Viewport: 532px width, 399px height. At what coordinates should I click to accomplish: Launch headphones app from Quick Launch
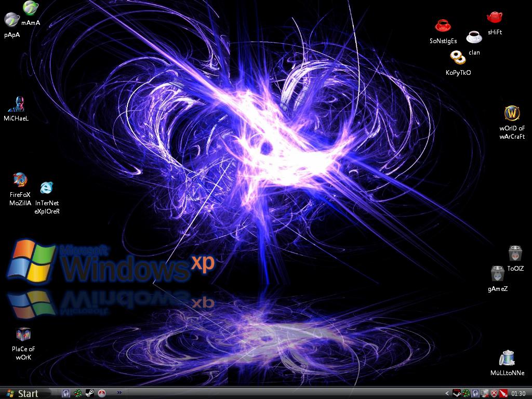[66, 394]
